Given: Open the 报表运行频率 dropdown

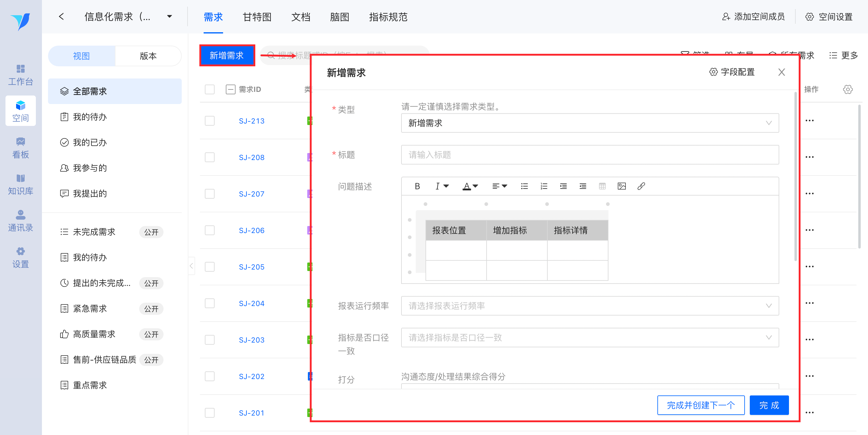Looking at the screenshot, I should pos(590,306).
